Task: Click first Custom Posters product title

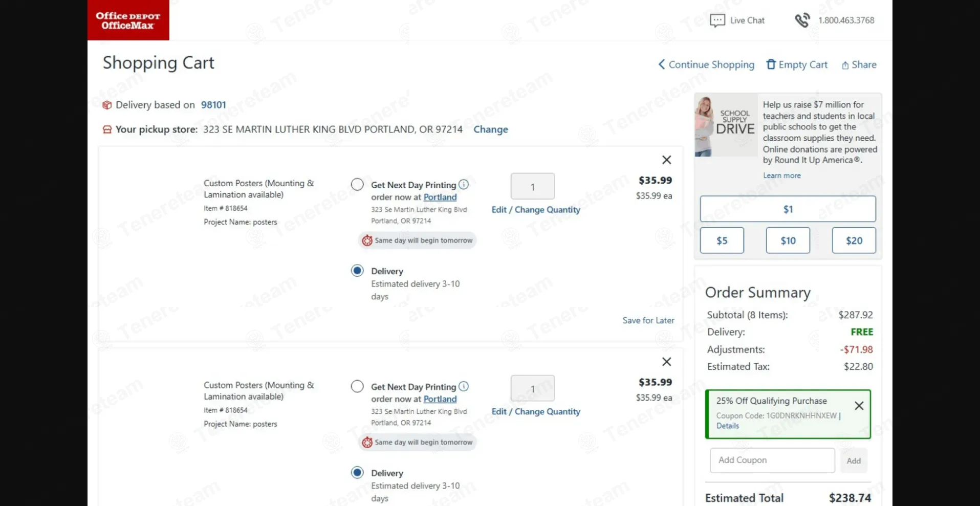Action: pos(258,189)
